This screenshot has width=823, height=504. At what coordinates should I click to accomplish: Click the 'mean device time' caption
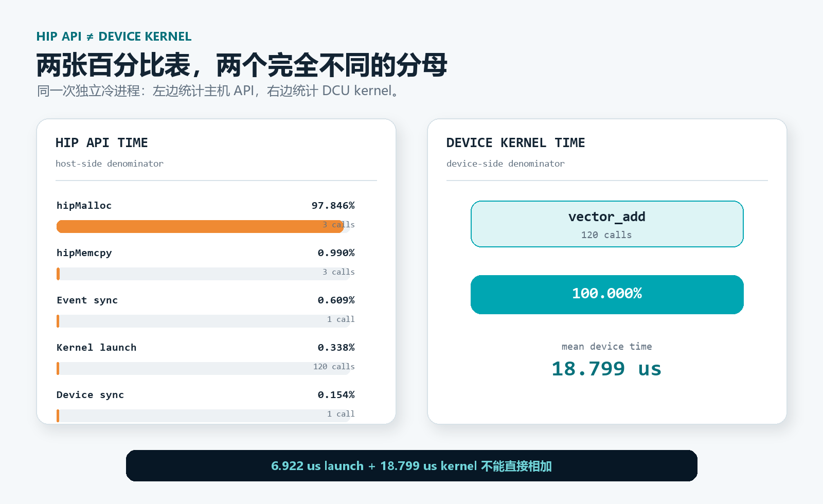click(606, 346)
